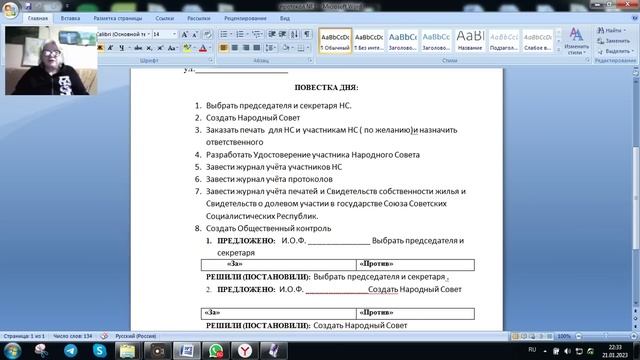Screen dimensions: 640x360
Task: Click the Grow Font icon
Action: [184, 35]
